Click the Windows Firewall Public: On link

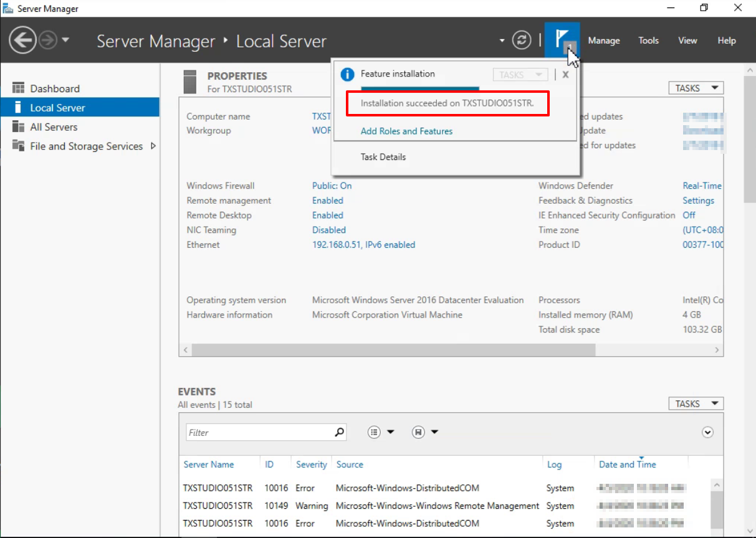332,186
